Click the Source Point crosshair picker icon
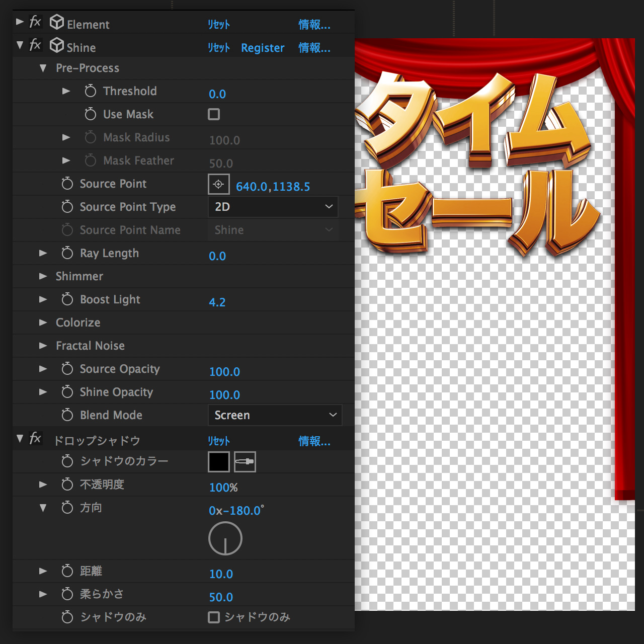This screenshot has width=644, height=644. 218,184
